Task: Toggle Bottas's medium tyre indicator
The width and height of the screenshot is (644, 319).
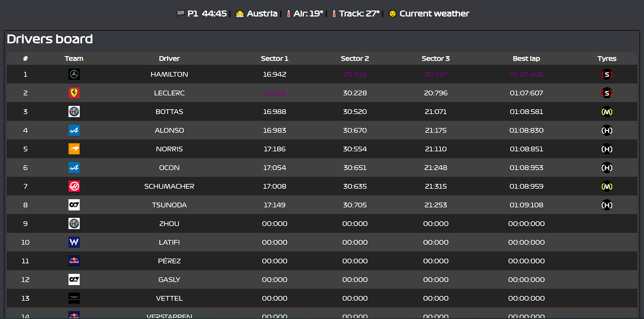Action: click(x=607, y=111)
